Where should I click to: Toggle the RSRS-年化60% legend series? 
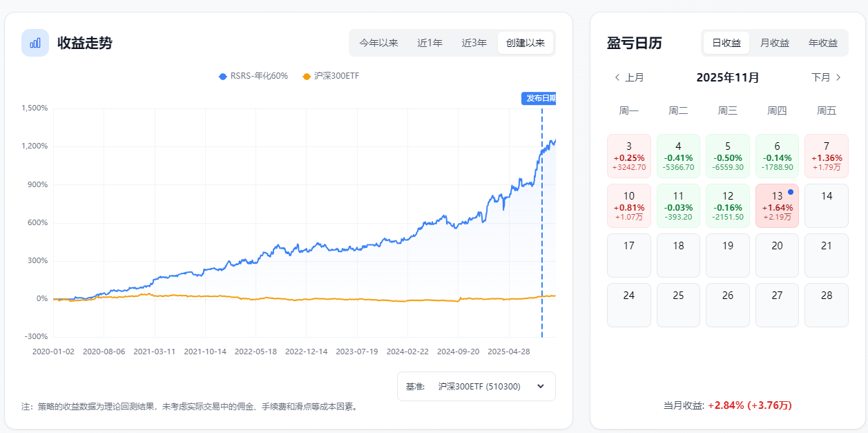[x=253, y=76]
